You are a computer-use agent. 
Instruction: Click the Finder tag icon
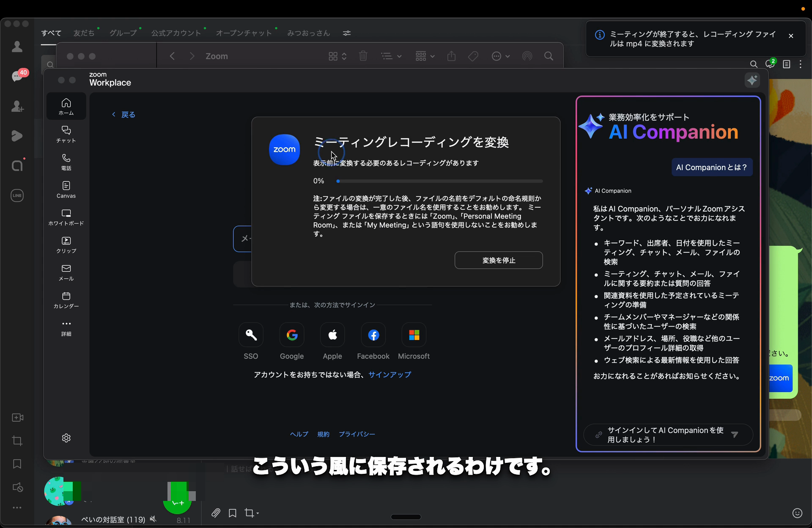[x=473, y=56]
